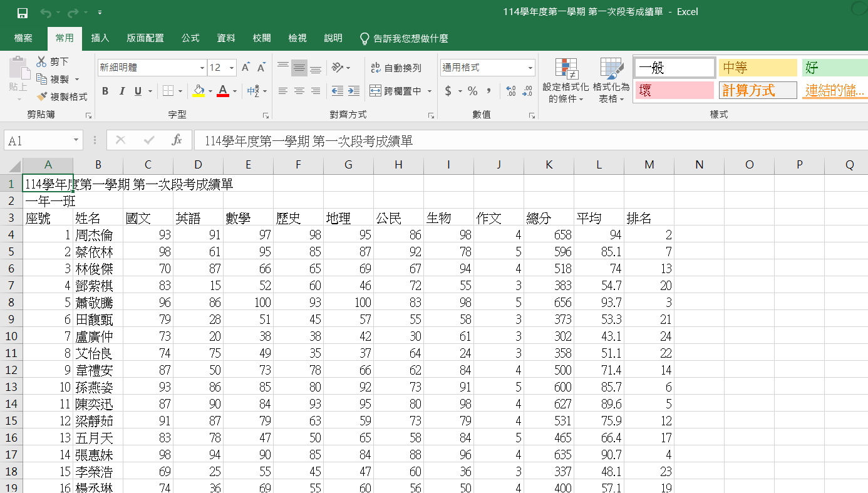Apply borders to selected cells
The width and height of the screenshot is (868, 493).
167,91
